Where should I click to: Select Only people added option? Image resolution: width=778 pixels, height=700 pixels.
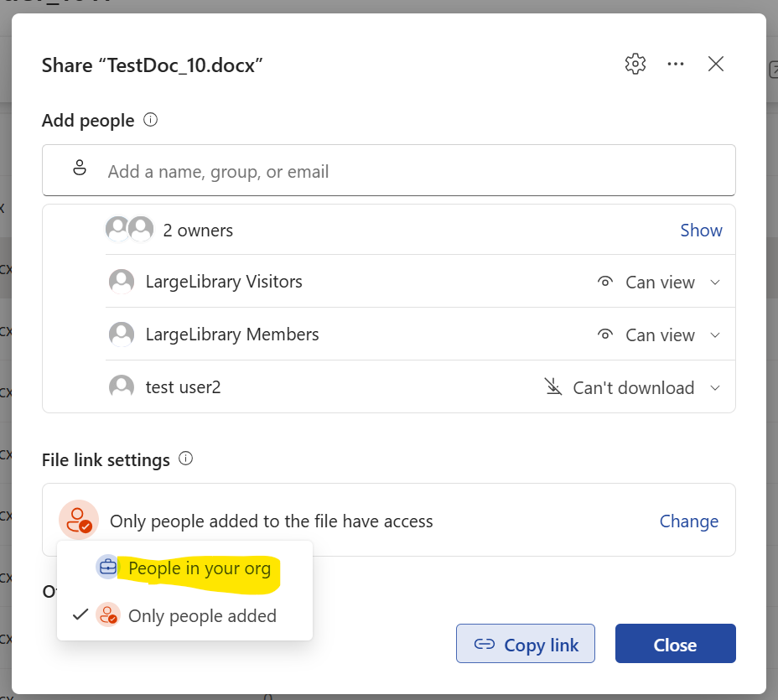(184, 615)
